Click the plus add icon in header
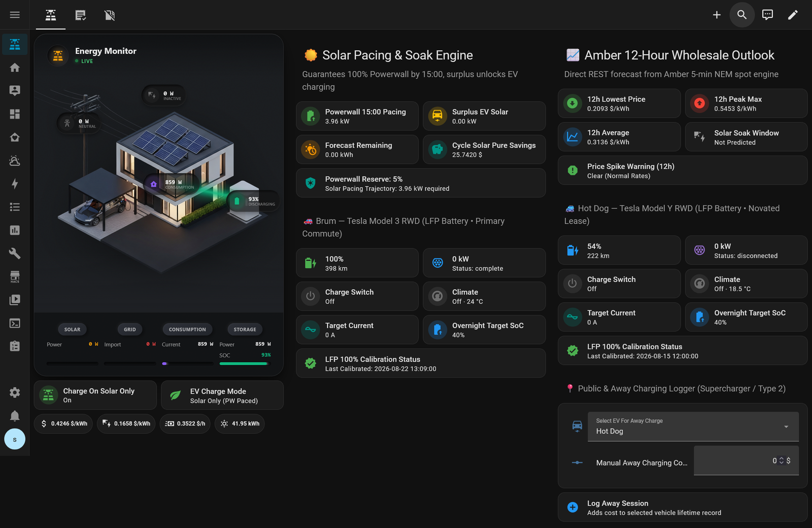 (x=717, y=15)
